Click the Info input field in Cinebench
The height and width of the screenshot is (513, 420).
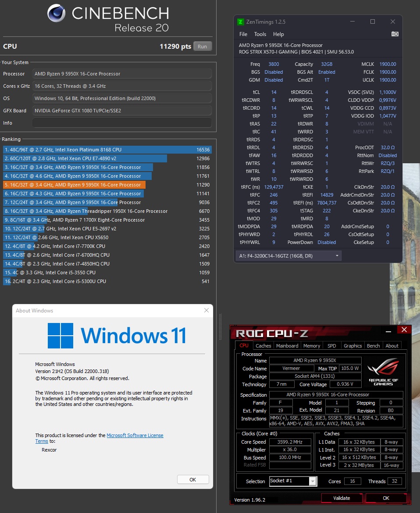click(x=122, y=123)
